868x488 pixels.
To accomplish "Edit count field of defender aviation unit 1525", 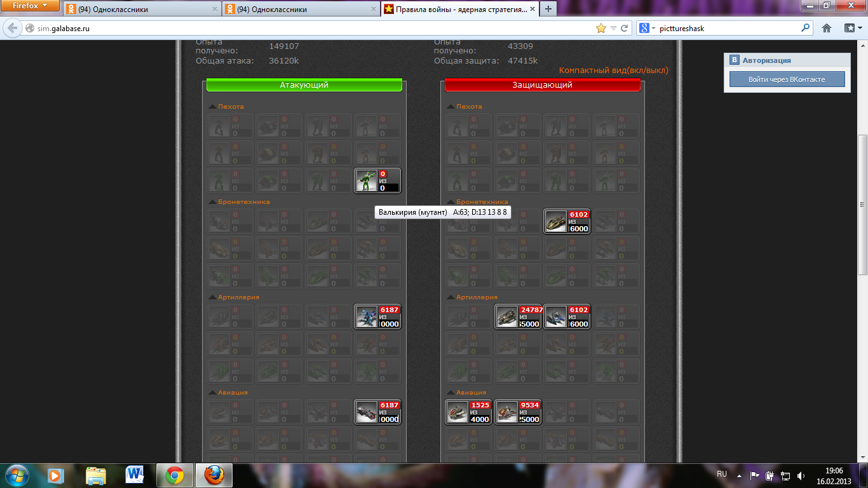I will pyautogui.click(x=480, y=419).
